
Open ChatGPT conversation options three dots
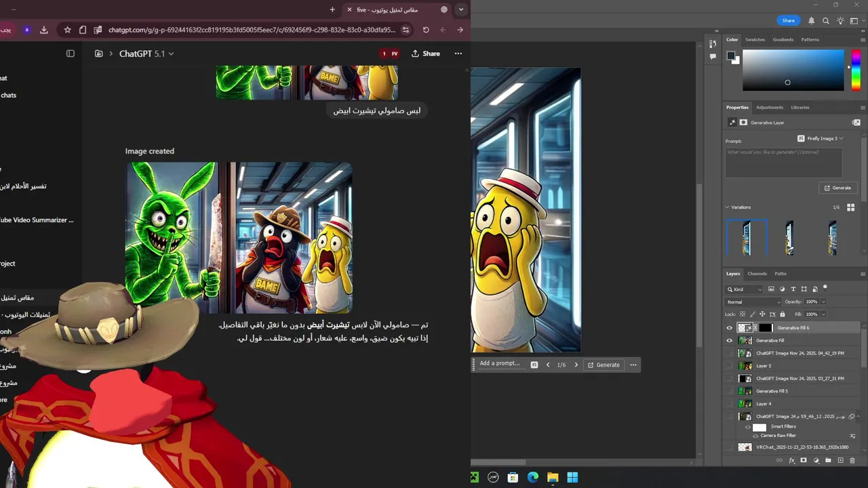(x=458, y=54)
